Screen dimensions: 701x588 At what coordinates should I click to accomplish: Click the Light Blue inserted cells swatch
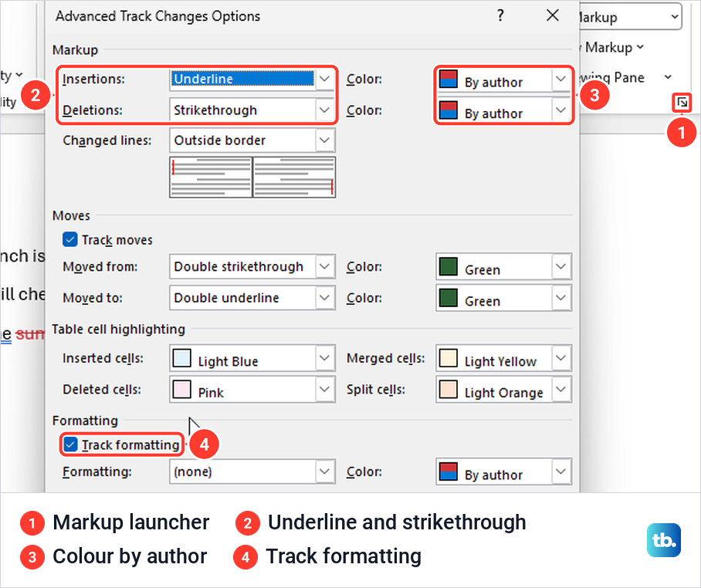(x=181, y=358)
